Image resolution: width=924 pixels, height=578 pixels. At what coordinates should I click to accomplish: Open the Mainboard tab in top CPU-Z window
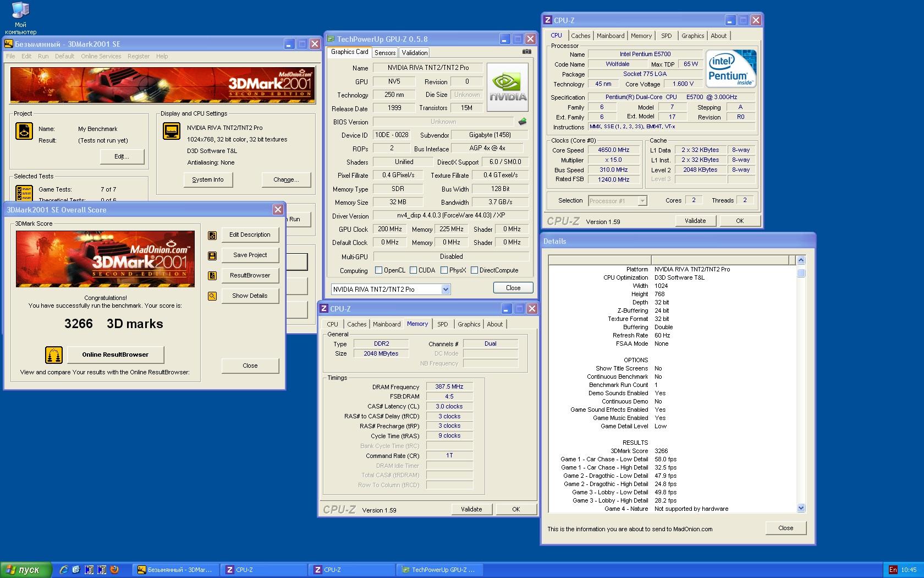point(610,36)
